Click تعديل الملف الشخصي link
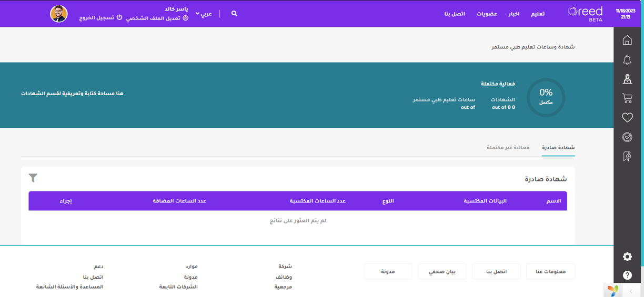The height and width of the screenshot is (297, 644). pyautogui.click(x=157, y=18)
